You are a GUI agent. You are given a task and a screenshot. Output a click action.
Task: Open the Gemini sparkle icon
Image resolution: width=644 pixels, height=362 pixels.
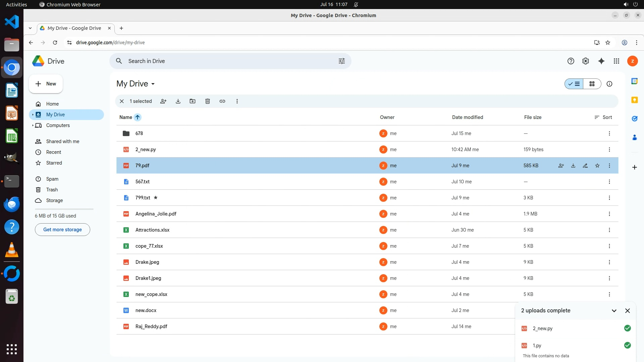[601, 61]
